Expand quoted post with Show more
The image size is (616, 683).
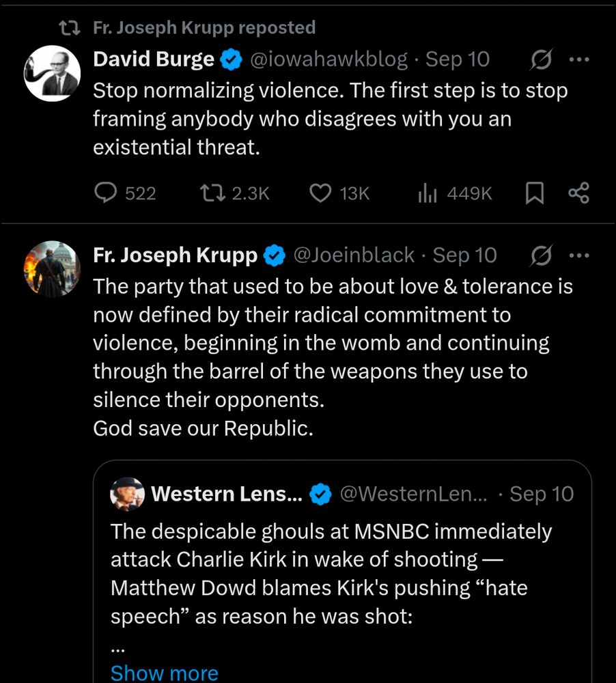[x=164, y=672]
